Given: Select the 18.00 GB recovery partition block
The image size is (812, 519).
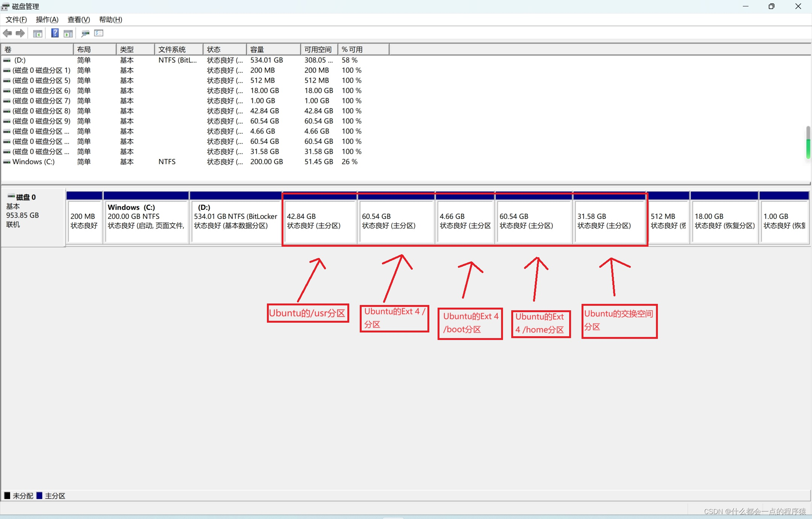Looking at the screenshot, I should pyautogui.click(x=724, y=222).
